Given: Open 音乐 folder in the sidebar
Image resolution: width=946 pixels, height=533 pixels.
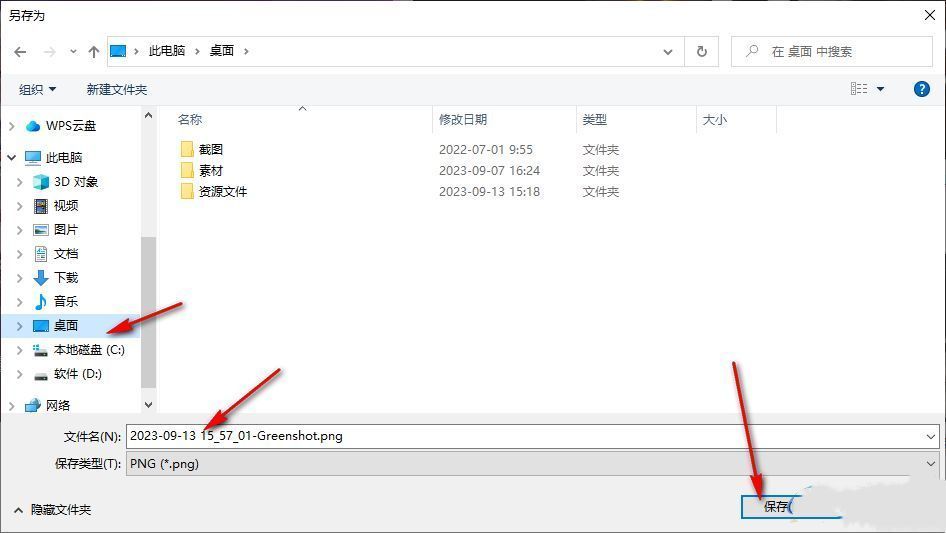Looking at the screenshot, I should [x=65, y=301].
